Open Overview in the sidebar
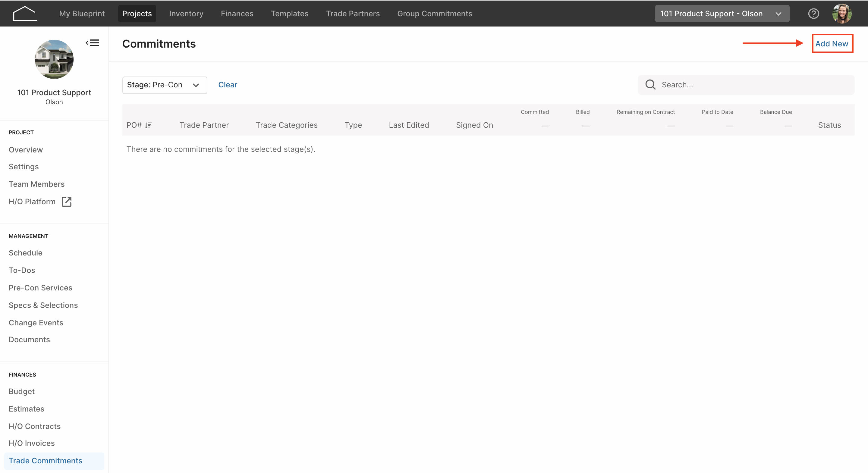The height and width of the screenshot is (473, 868). click(x=26, y=149)
